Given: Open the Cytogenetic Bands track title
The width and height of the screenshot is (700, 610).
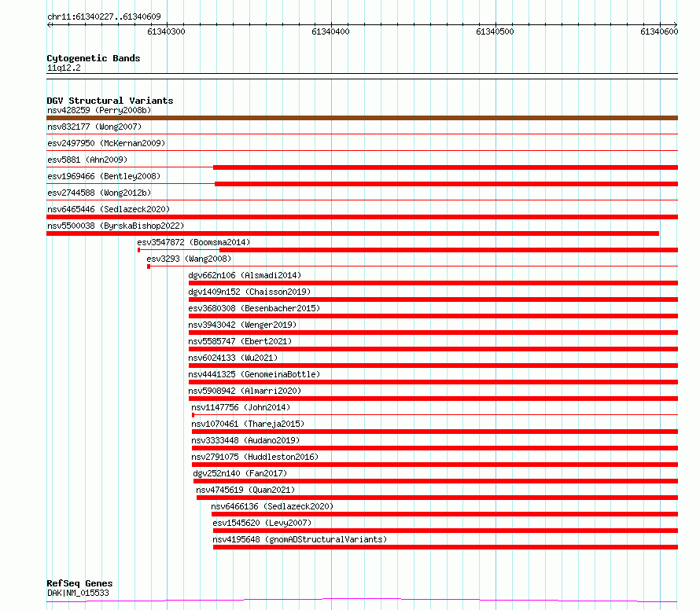Looking at the screenshot, I should 94,58.
